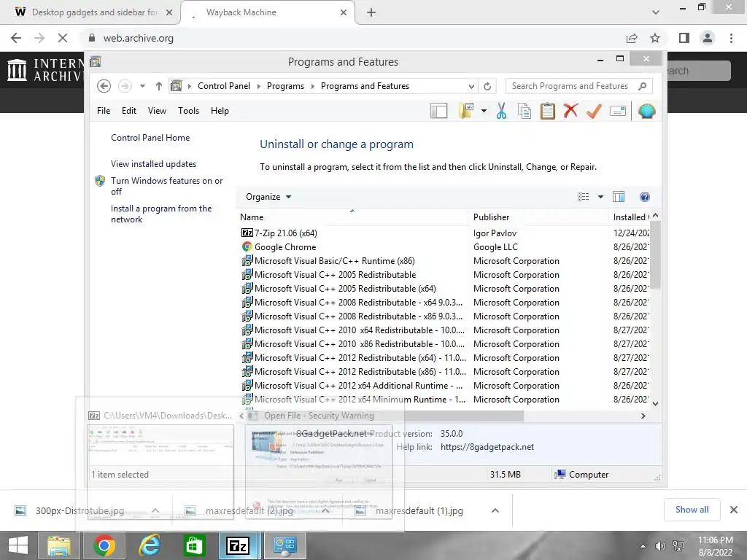Refresh the Programs and Features address bar

487,86
